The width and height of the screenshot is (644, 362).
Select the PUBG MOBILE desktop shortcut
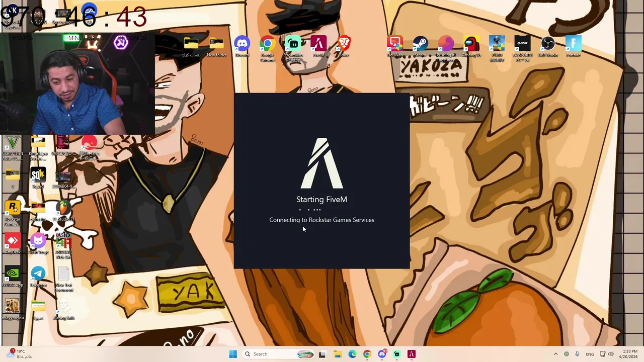click(497, 49)
